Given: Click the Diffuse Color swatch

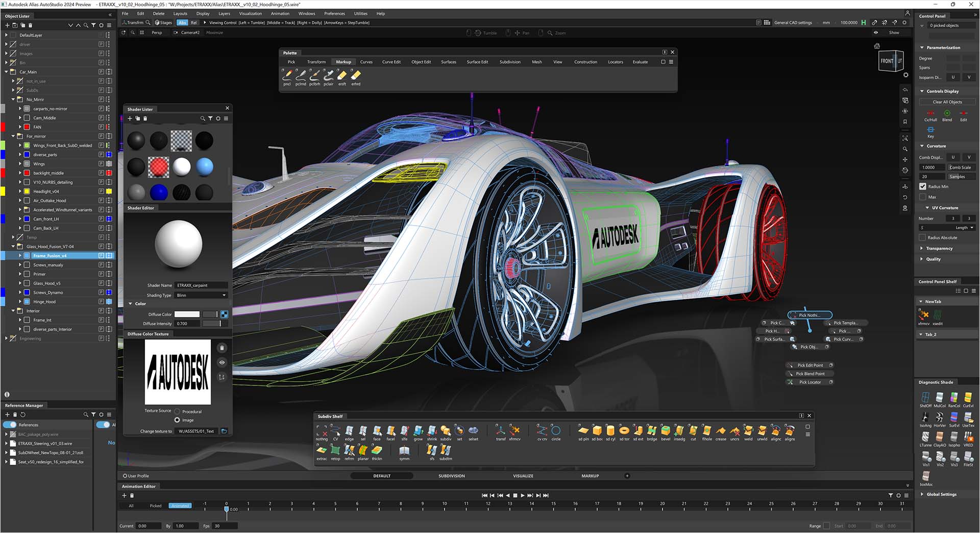Looking at the screenshot, I should click(x=187, y=314).
